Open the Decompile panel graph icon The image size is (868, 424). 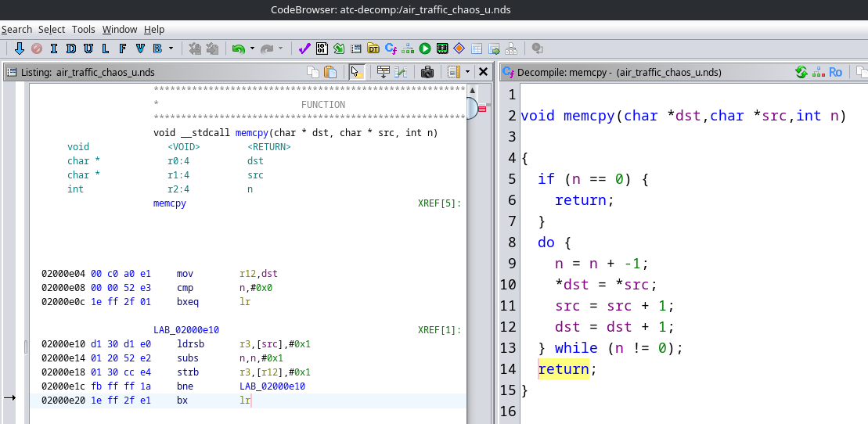pos(818,72)
